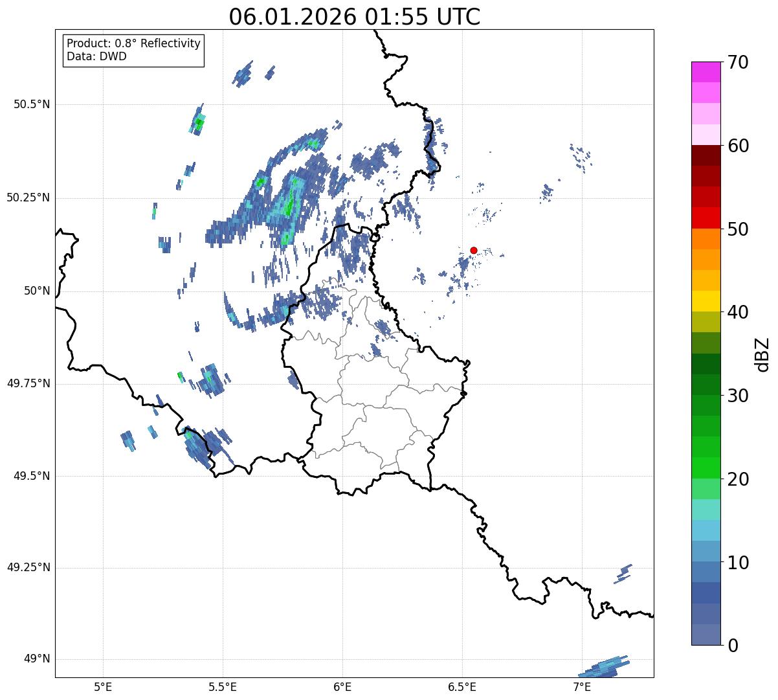Click the 'dBZ' colorbar axis label

(762, 354)
